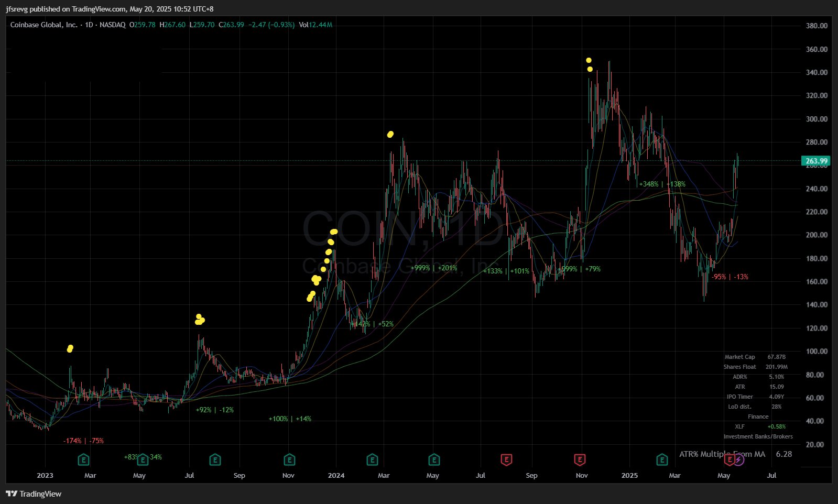Click the '+92% | -12%' annotation

(215, 410)
